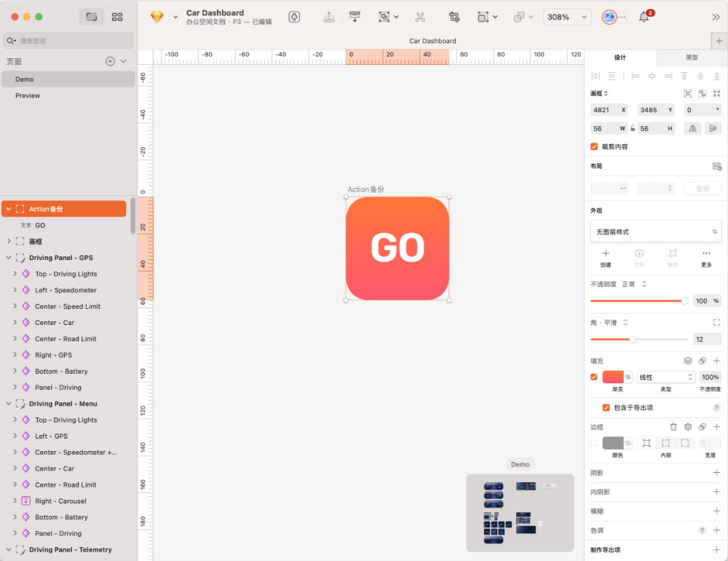Viewport: 728px width, 561px height.
Task: Click the lock aspect ratio icon
Action: 633,128
